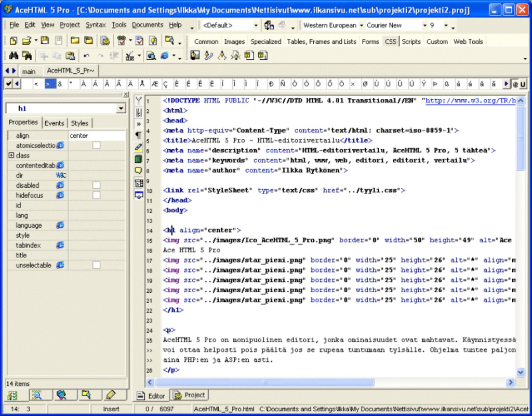Click the yellow comment bubble gutter icon
532x416 pixels.
[x=138, y=171]
